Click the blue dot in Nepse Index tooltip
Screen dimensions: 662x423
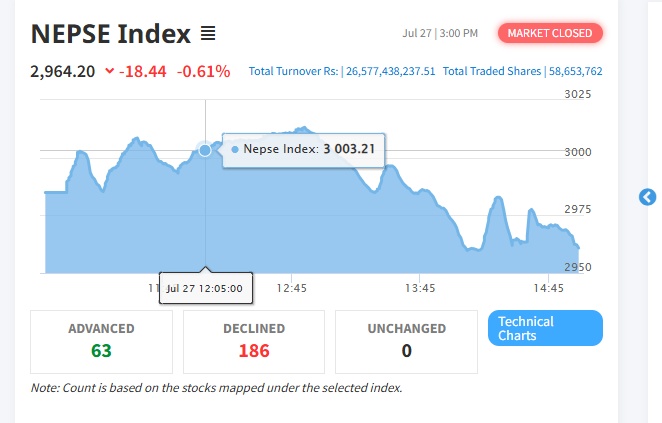pyautogui.click(x=235, y=149)
